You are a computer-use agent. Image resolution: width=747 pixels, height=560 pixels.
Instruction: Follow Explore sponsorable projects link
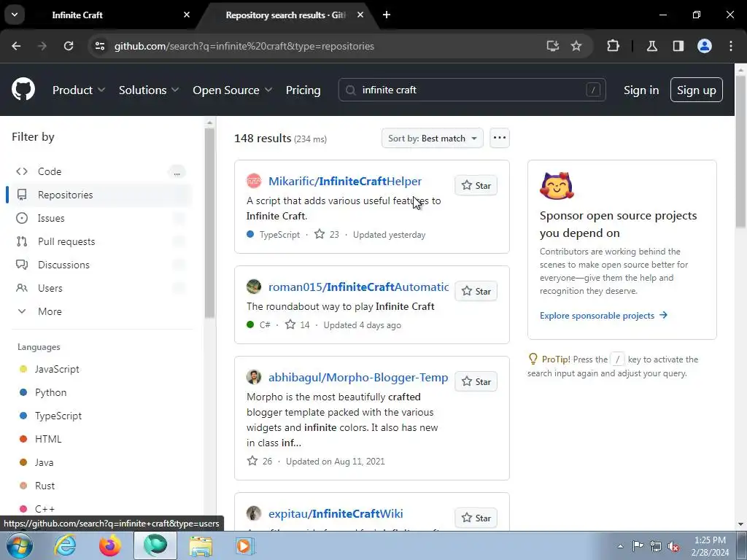coord(603,316)
